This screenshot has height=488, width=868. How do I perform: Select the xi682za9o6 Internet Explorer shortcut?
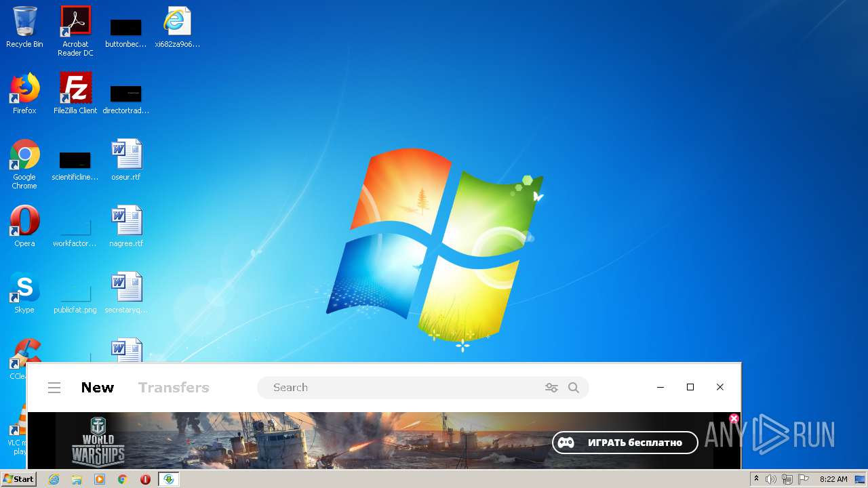(x=177, y=27)
